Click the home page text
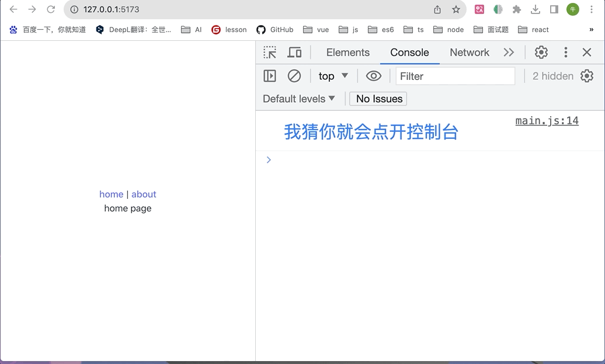 128,208
